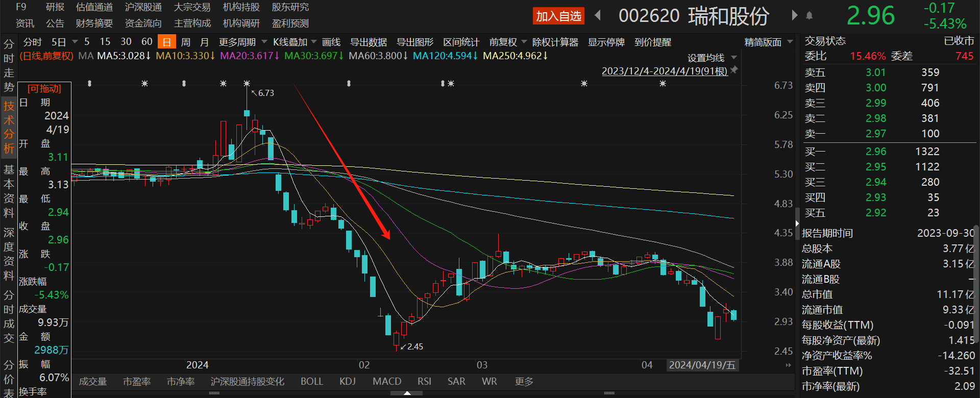Open the 精简版面 layout dropdown
Viewport: 980px width, 398px height.
click(x=768, y=42)
